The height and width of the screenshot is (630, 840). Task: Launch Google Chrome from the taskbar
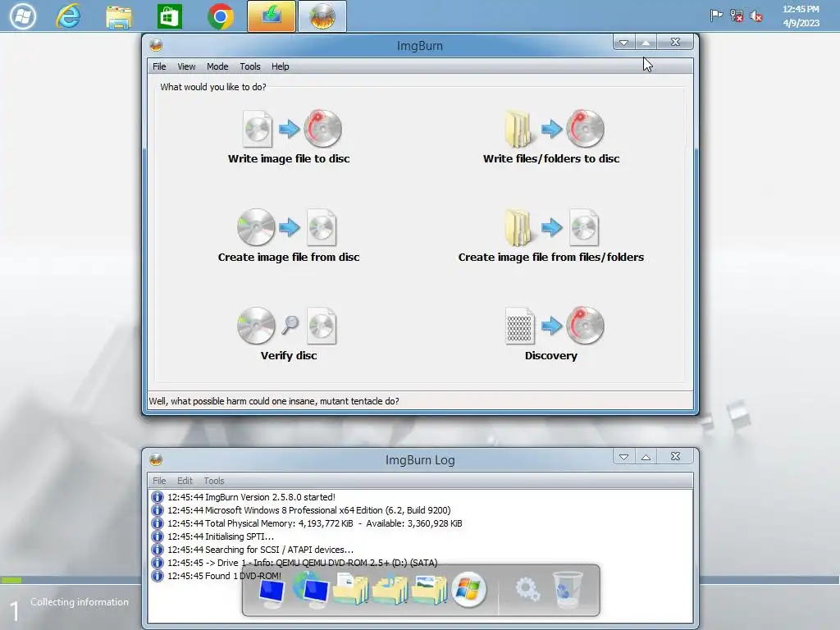tap(220, 16)
